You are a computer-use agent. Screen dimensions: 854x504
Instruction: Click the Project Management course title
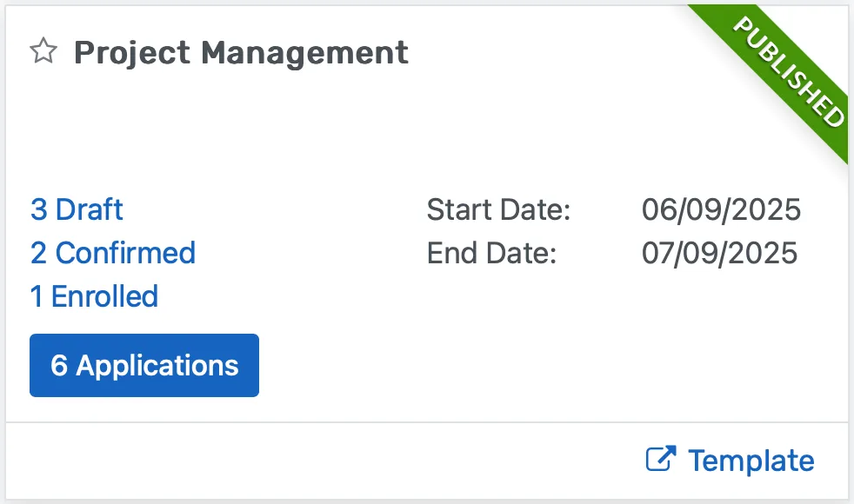(241, 52)
